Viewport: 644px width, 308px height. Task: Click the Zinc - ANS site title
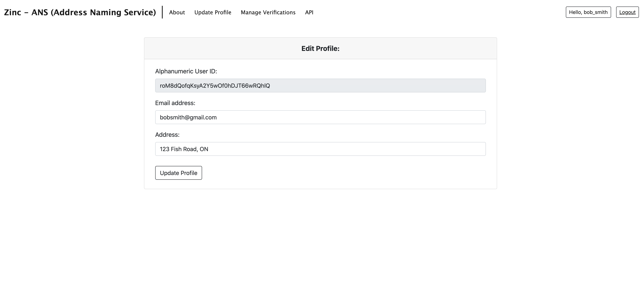(80, 12)
